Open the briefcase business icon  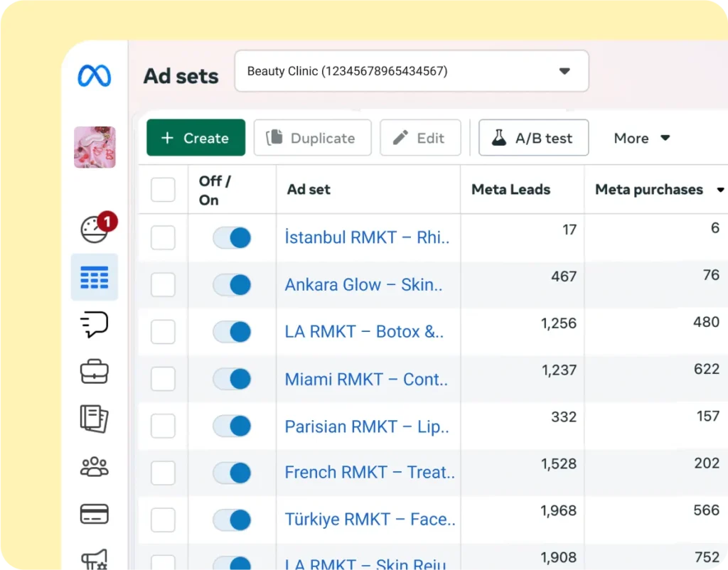point(95,371)
